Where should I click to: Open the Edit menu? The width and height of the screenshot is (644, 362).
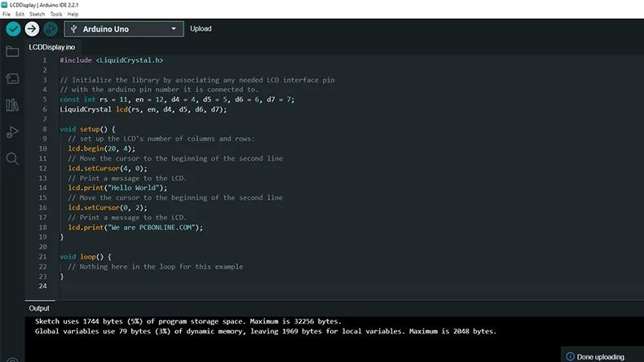click(x=20, y=14)
